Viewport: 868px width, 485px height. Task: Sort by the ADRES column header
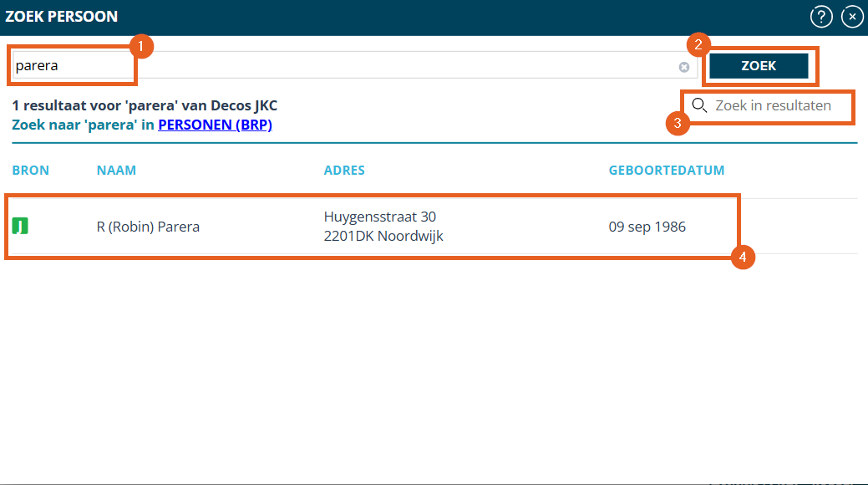click(344, 171)
